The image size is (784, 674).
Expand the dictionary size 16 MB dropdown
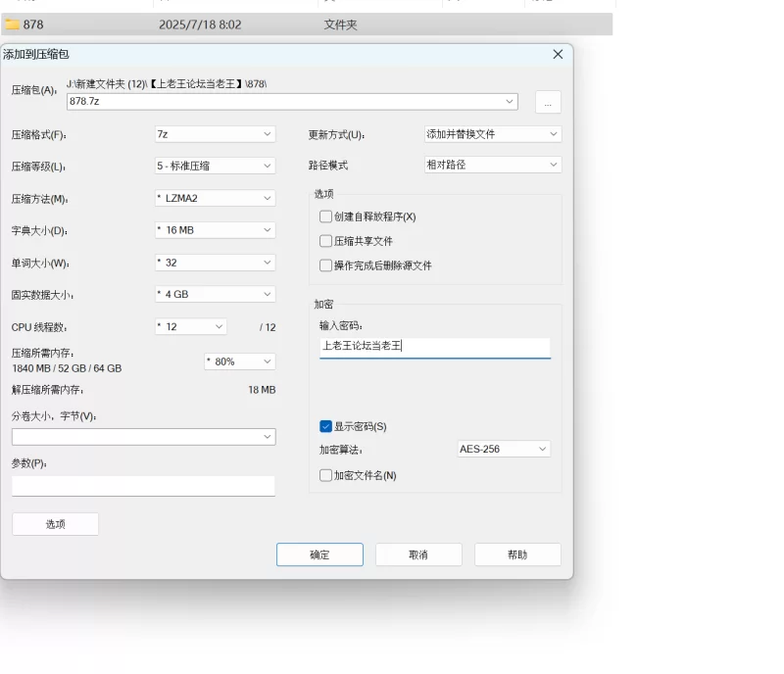(x=215, y=230)
